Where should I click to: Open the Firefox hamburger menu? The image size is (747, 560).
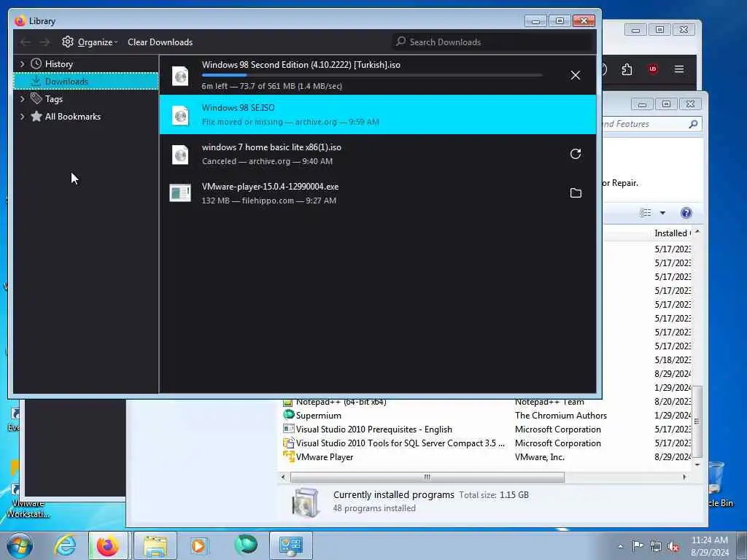679,69
